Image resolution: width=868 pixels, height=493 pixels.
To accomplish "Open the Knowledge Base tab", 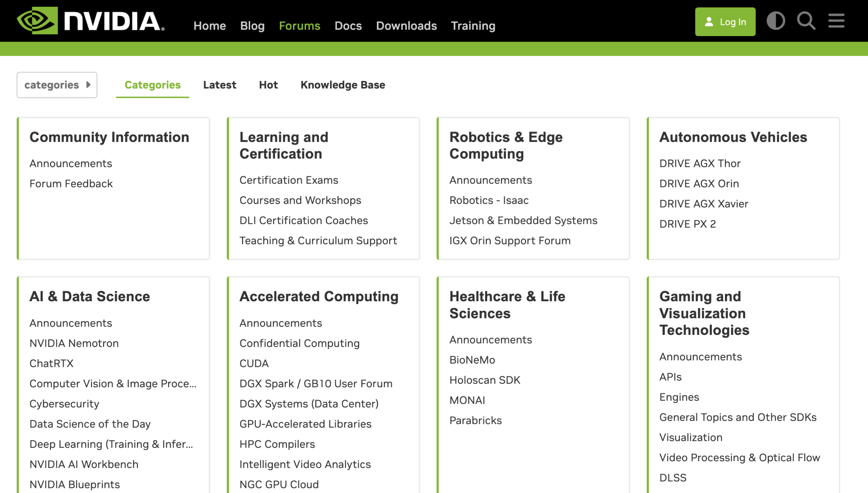I will point(343,85).
